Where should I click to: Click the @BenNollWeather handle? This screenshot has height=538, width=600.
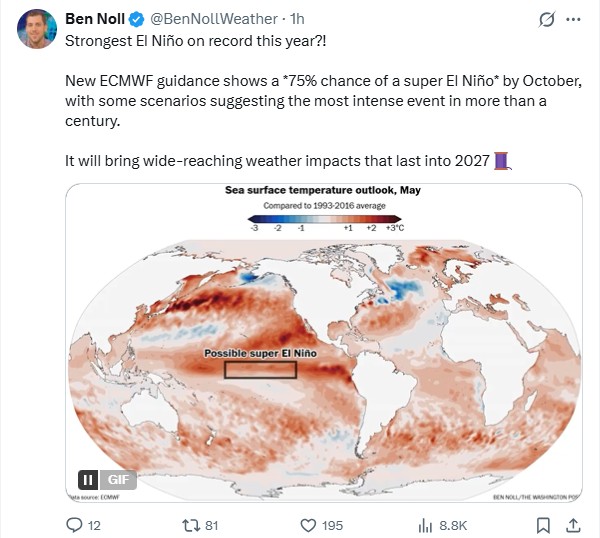coord(216,19)
